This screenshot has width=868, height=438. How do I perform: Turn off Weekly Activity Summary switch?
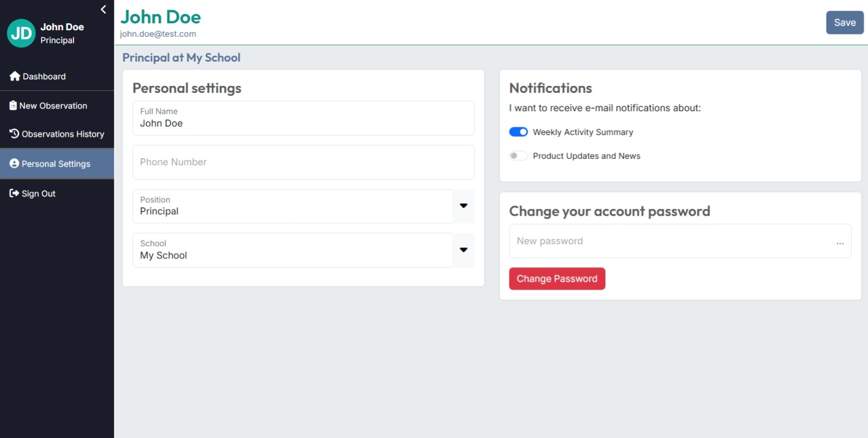(x=518, y=132)
